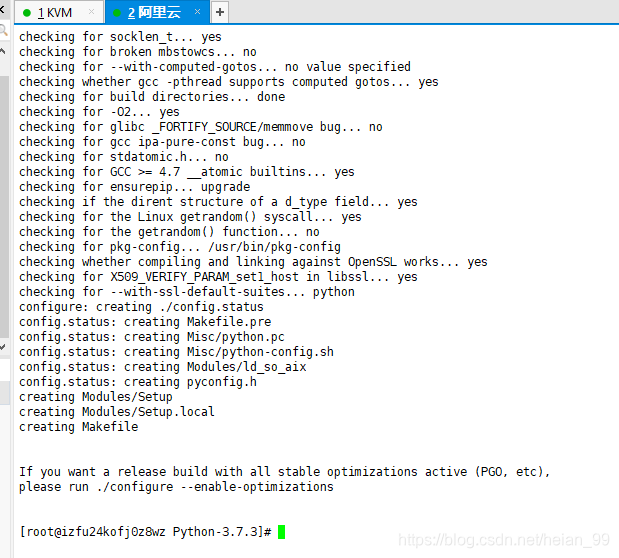
Task: Click the green status dot on 阿里云 tab
Action: click(x=116, y=13)
